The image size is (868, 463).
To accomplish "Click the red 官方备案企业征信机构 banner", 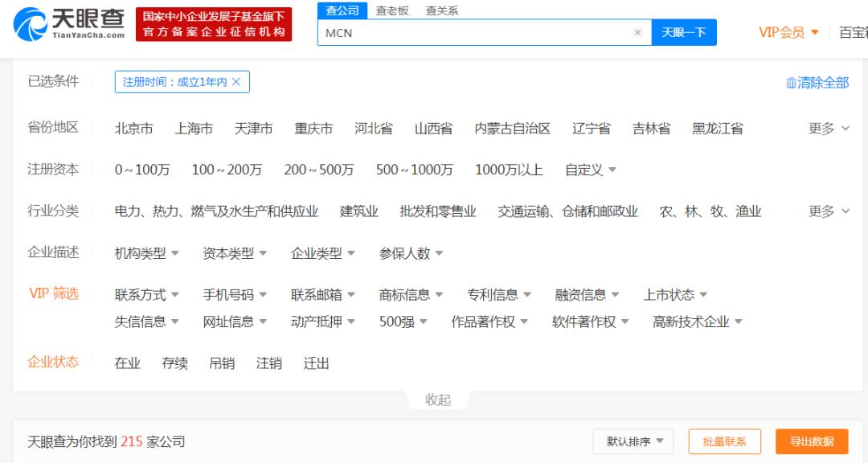I will (214, 24).
